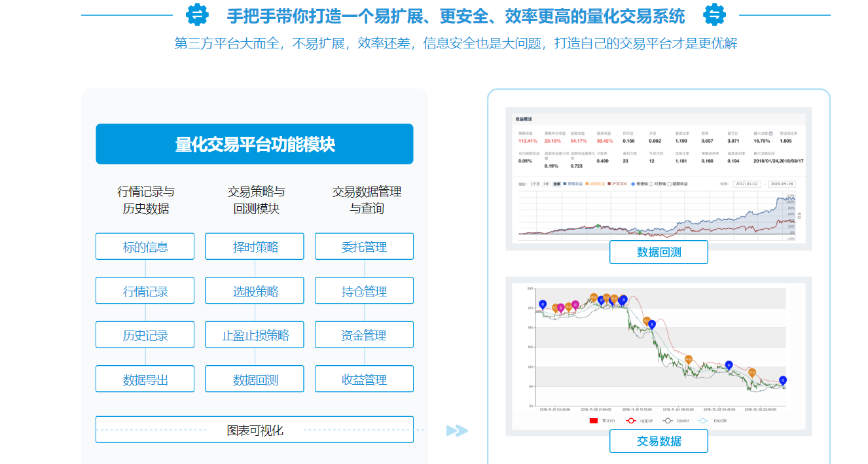
Task: Switch chart zoom to 1个月
Action: tap(535, 184)
